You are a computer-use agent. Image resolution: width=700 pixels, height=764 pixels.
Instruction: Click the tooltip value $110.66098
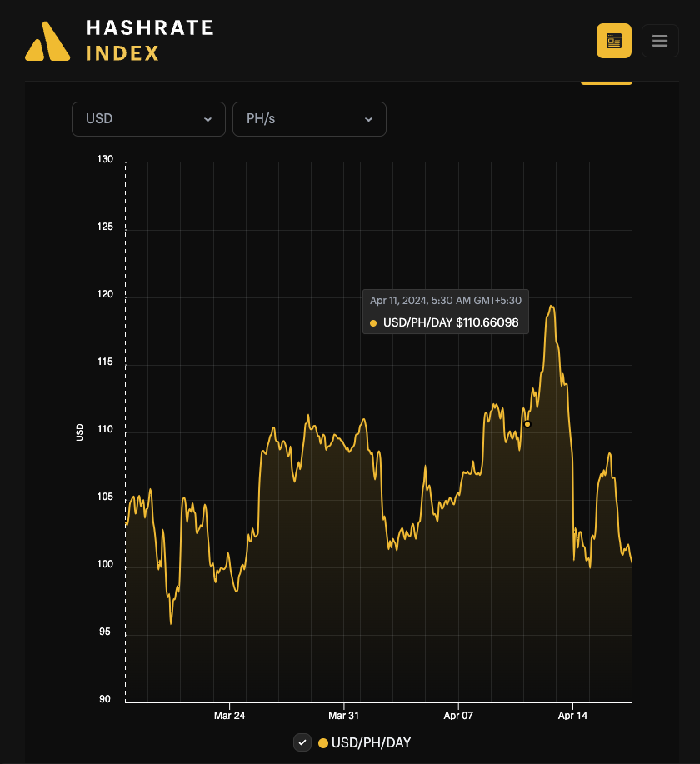(487, 322)
